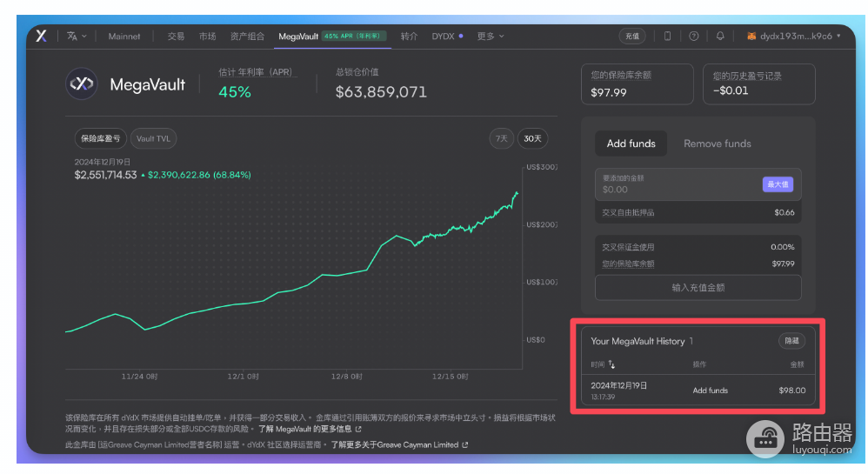This screenshot has width=868, height=474.
Task: Click the 最大值 max amount button
Action: tap(778, 184)
